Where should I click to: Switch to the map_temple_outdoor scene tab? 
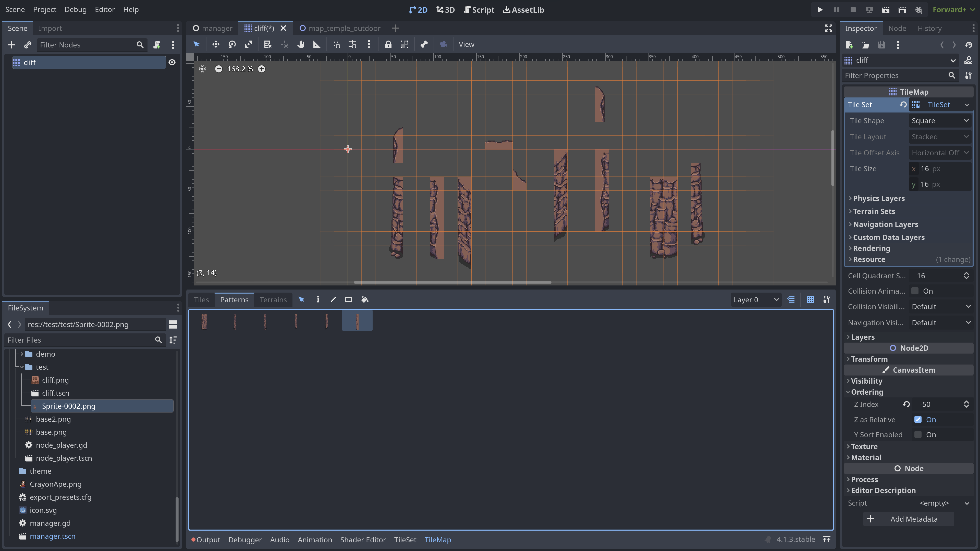[x=344, y=28]
